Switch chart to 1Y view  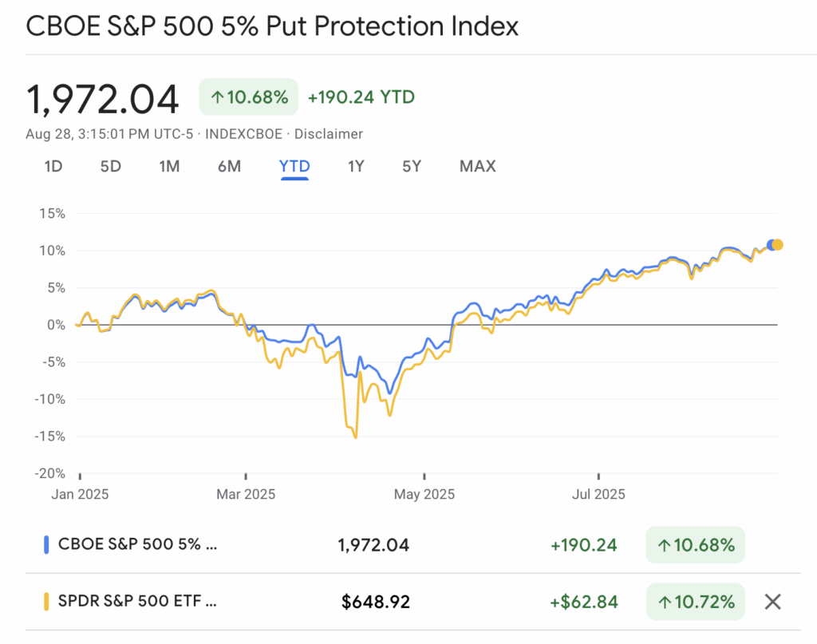coord(356,167)
